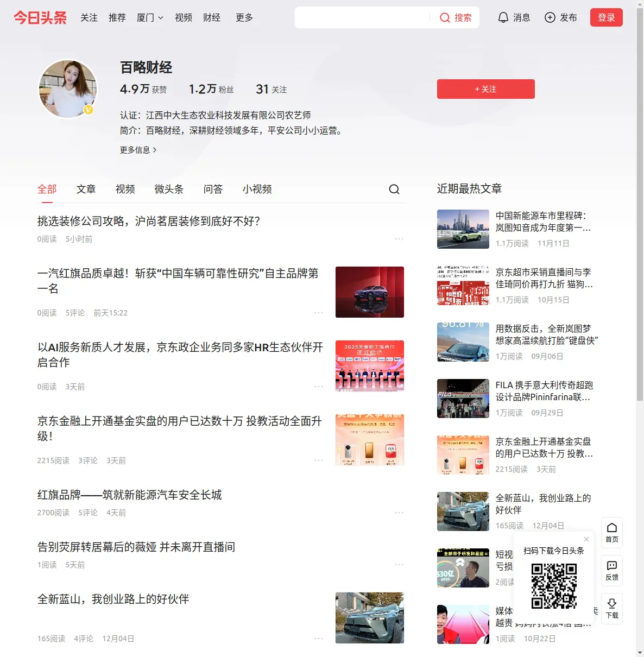Switch to the 问答 tab
644x657 pixels.
[213, 189]
